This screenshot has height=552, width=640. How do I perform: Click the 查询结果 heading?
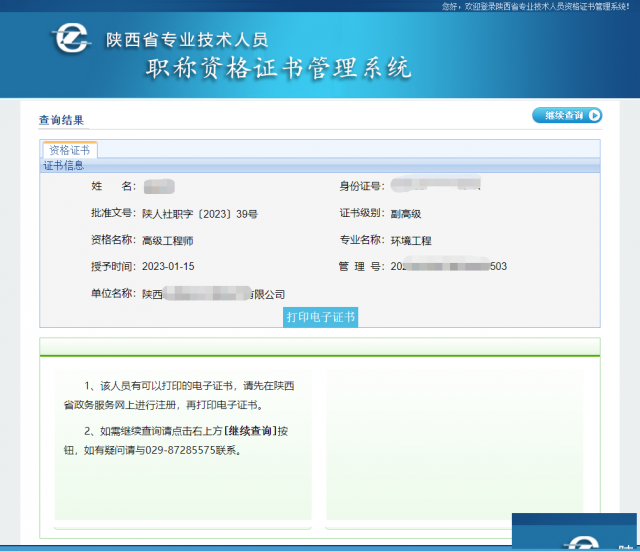click(61, 120)
